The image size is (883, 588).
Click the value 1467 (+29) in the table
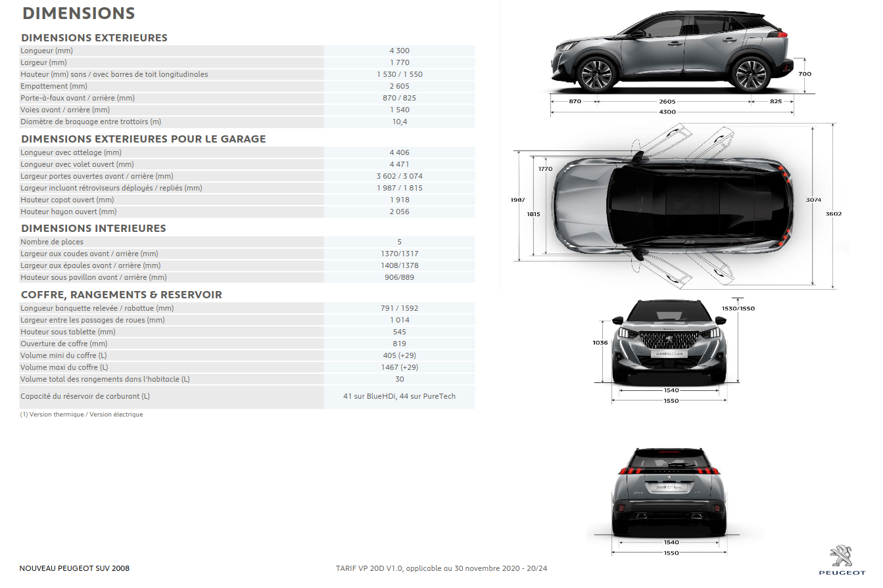tap(399, 367)
